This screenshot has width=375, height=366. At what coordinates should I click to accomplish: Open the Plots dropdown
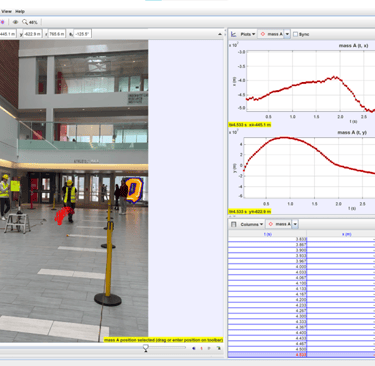[x=248, y=34]
